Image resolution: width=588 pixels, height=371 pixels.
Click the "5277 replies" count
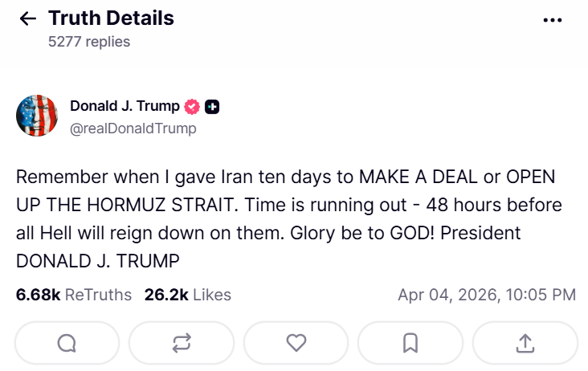pyautogui.click(x=88, y=41)
